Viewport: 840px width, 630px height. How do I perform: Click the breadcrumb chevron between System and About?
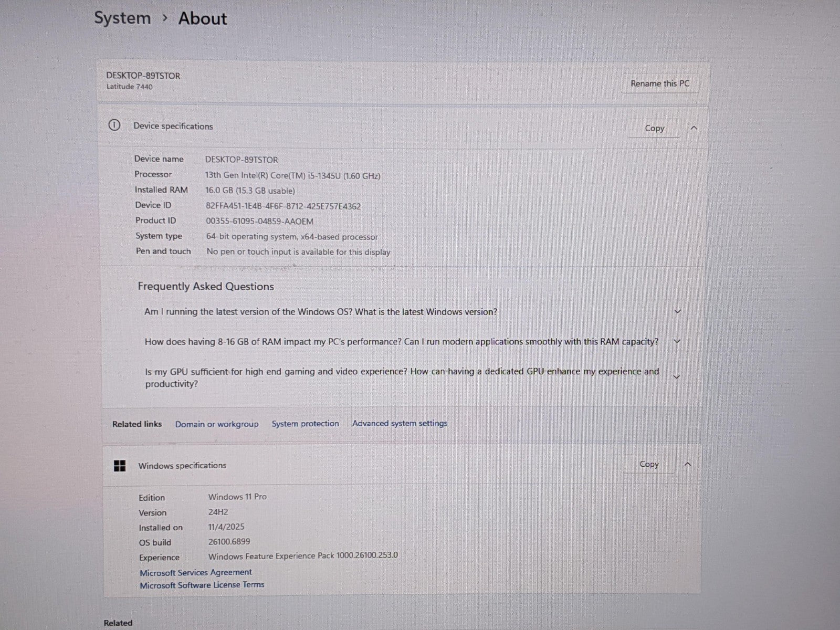165,18
